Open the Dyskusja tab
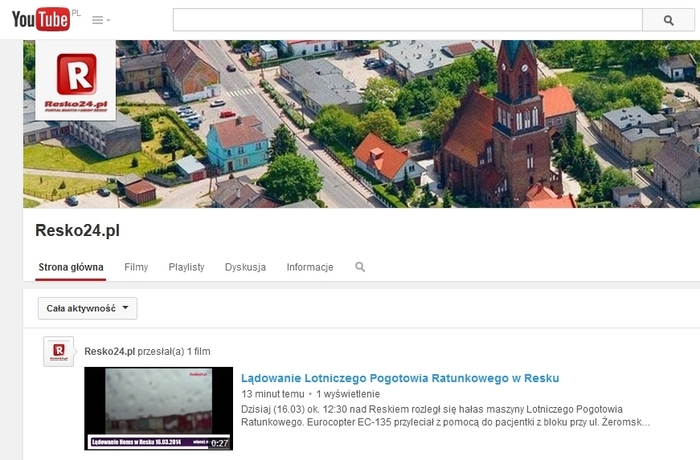The width and height of the screenshot is (700, 460). coord(245,267)
